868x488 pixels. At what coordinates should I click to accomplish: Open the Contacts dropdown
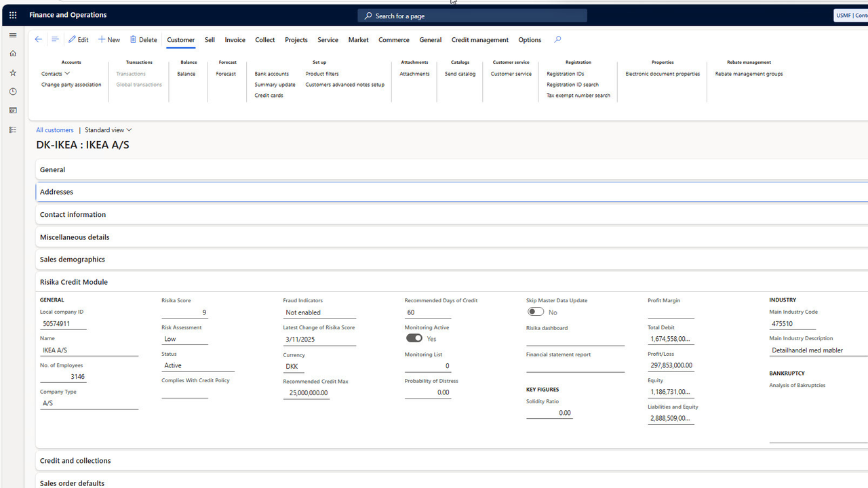click(x=56, y=73)
